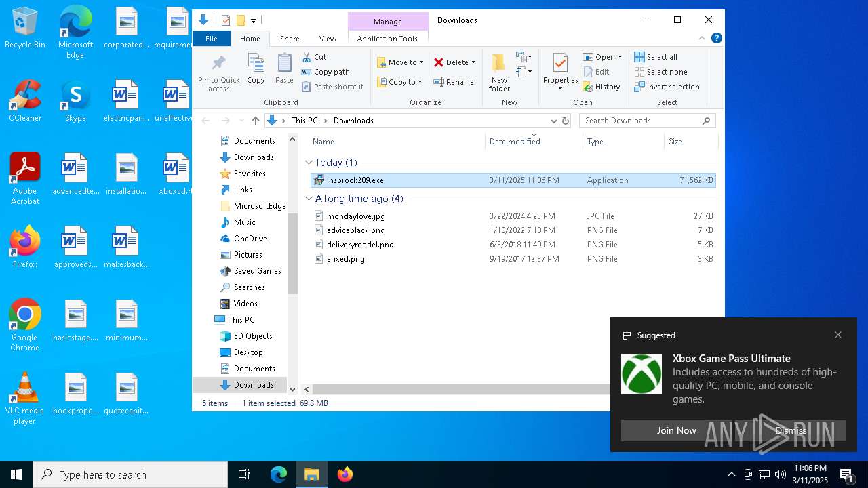Click Invert selection
Viewport: 868px width, 488px height.
click(x=667, y=87)
